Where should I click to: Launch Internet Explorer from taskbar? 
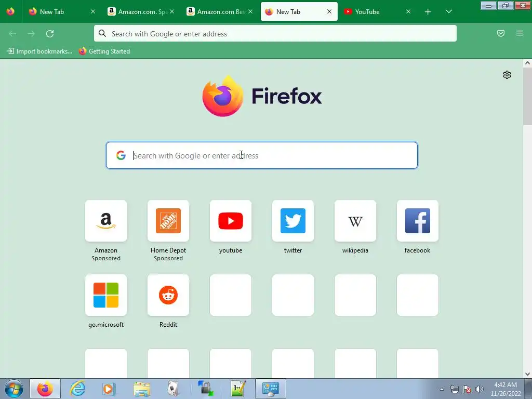[77, 389]
